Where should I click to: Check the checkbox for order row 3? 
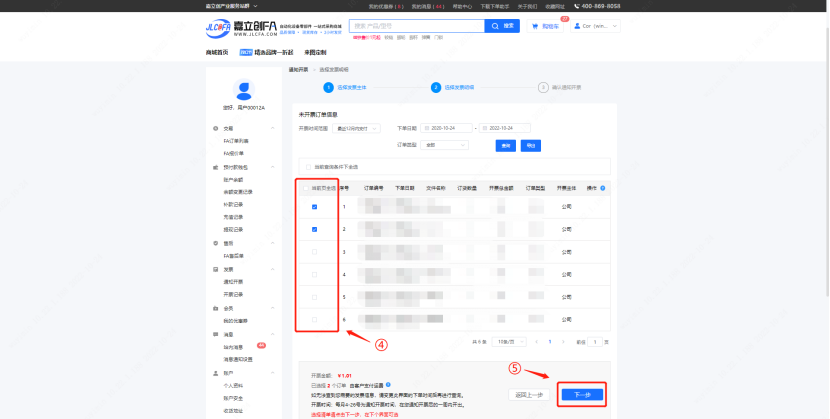(x=315, y=252)
